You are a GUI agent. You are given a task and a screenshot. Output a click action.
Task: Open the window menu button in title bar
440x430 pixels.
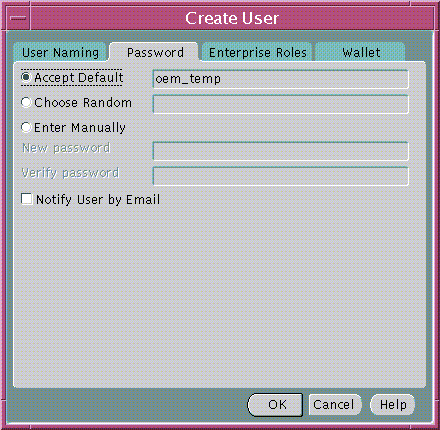coord(18,18)
